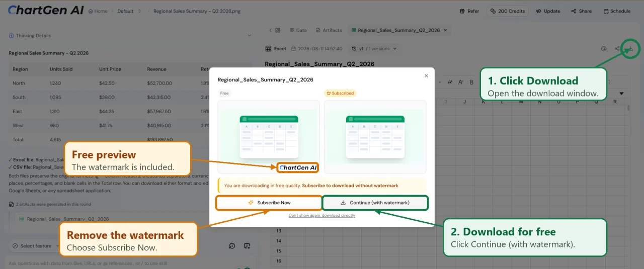This screenshot has height=269, width=644.
Task: Click the $57,967.50 revenue cell
Action: [159, 112]
